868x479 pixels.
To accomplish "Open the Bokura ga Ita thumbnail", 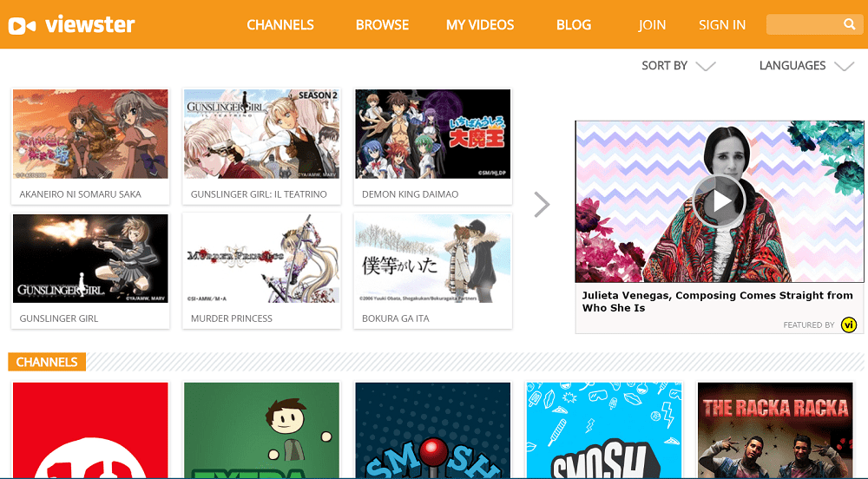I will point(432,259).
